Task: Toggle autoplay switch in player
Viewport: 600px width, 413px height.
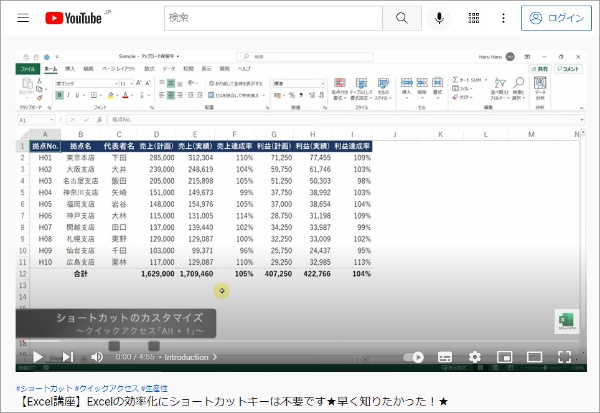Action: click(x=413, y=357)
